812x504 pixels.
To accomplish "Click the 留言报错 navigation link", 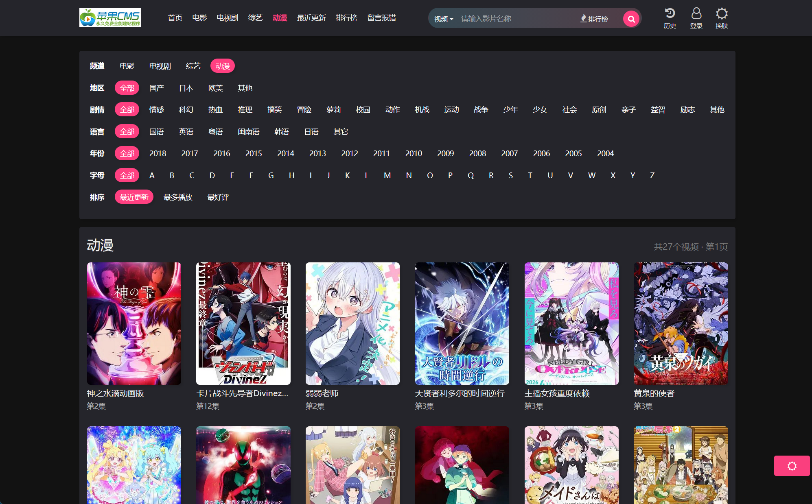I will click(x=381, y=18).
